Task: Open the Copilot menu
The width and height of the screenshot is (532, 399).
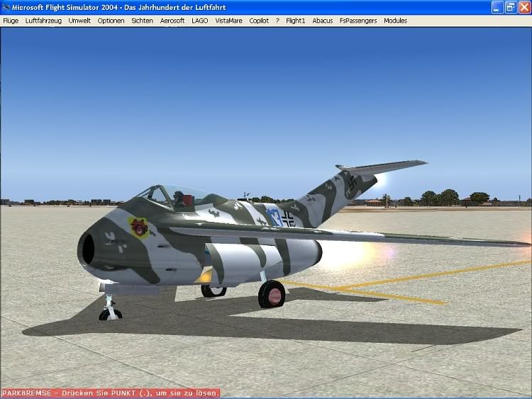Action: (x=259, y=21)
